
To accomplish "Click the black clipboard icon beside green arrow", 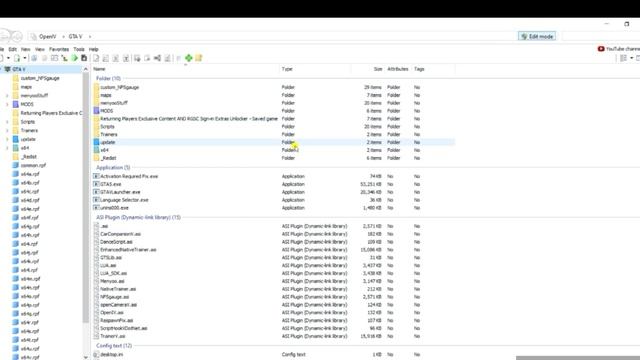I will coord(84,58).
